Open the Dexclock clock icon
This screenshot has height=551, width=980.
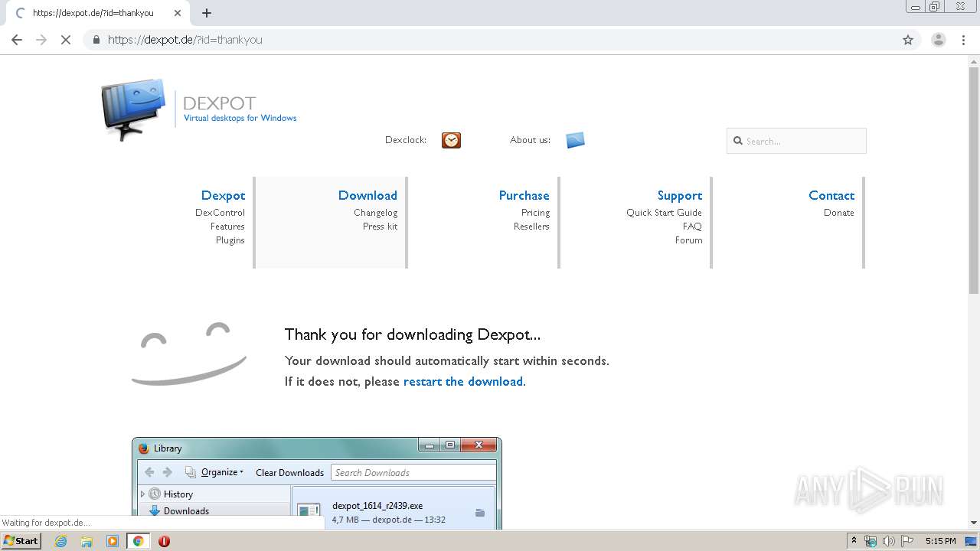coord(451,140)
